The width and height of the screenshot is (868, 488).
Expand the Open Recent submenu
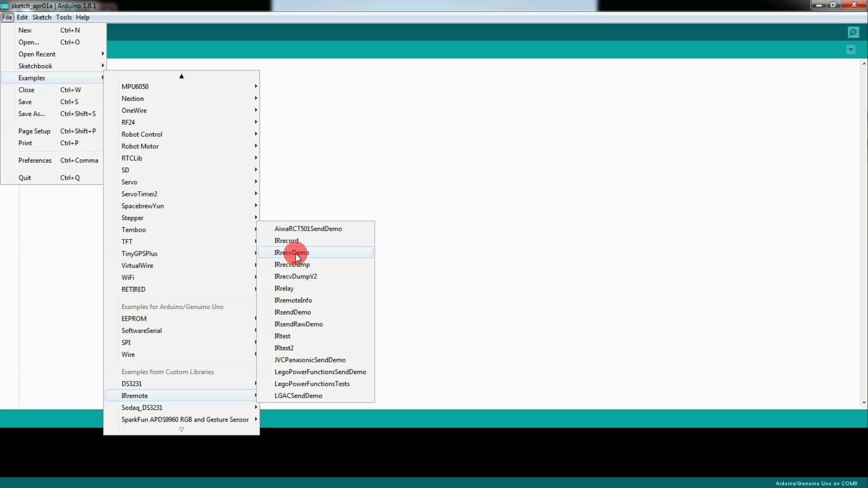[37, 54]
